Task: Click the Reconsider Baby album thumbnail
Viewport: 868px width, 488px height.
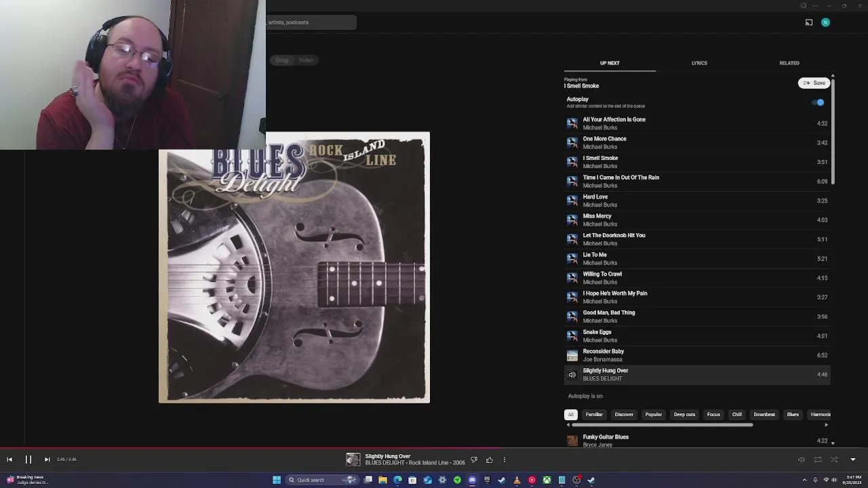Action: 572,355
